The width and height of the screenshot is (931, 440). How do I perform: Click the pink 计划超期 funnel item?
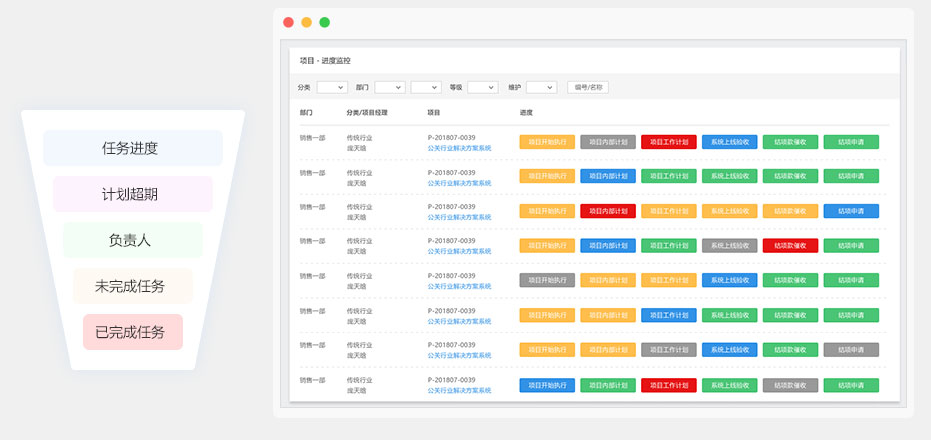point(132,194)
